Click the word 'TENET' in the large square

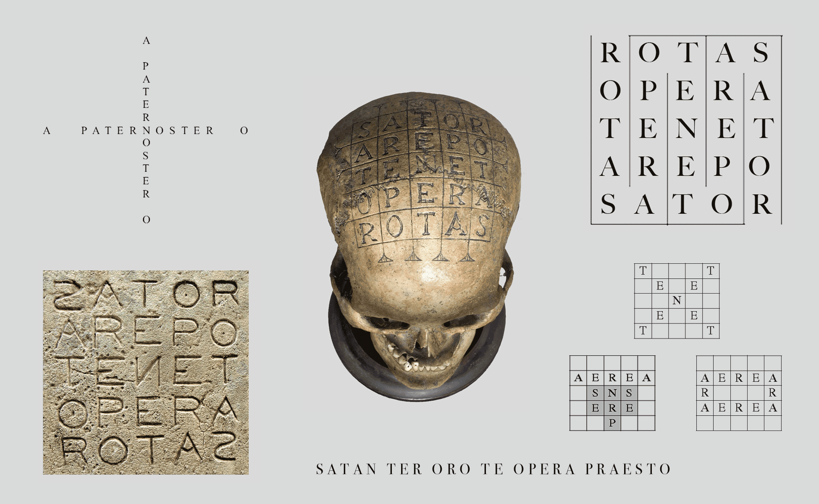tap(686, 128)
